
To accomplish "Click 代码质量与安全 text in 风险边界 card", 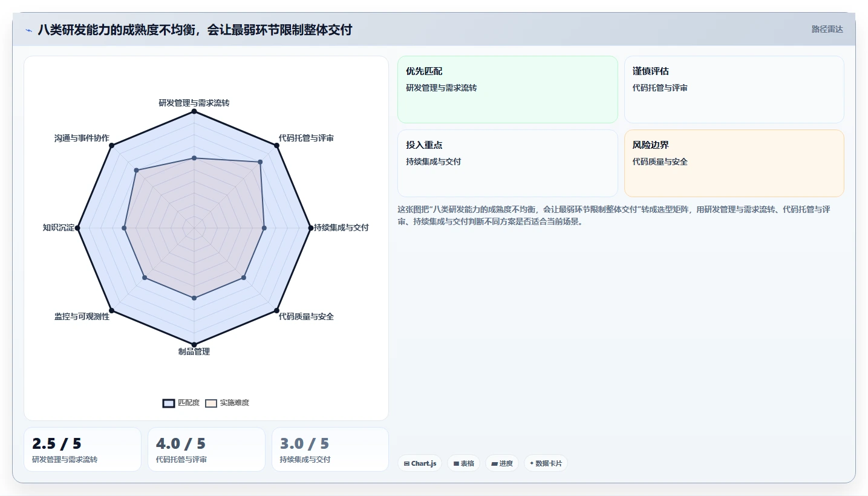I will (x=660, y=162).
